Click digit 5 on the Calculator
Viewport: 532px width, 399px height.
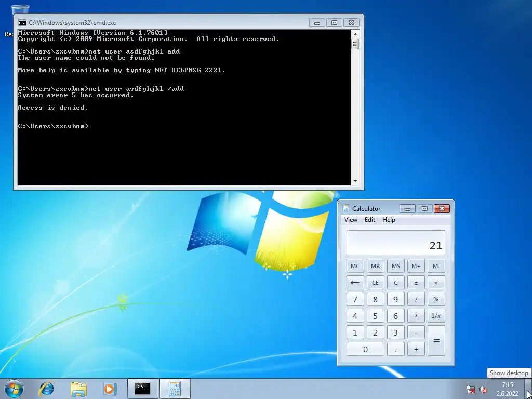click(x=375, y=316)
